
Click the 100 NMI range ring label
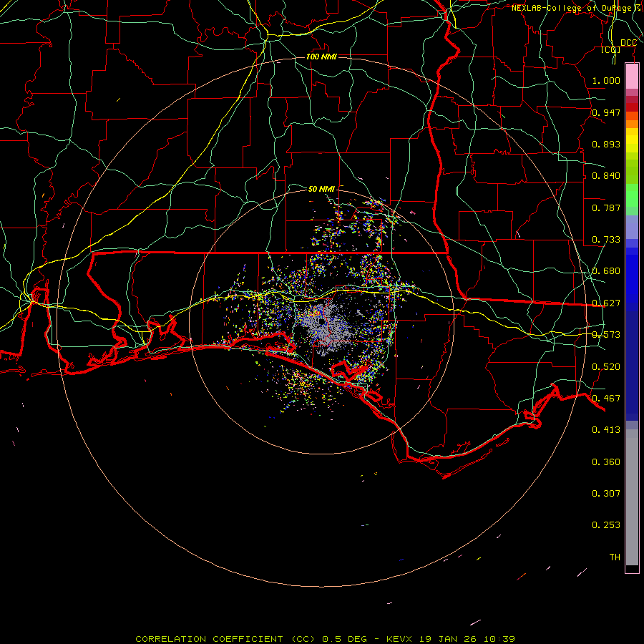321,57
